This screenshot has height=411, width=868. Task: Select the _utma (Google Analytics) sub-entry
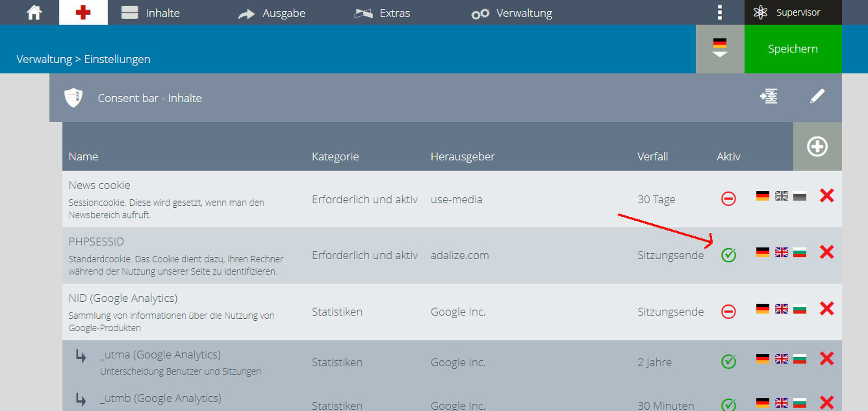pyautogui.click(x=161, y=355)
